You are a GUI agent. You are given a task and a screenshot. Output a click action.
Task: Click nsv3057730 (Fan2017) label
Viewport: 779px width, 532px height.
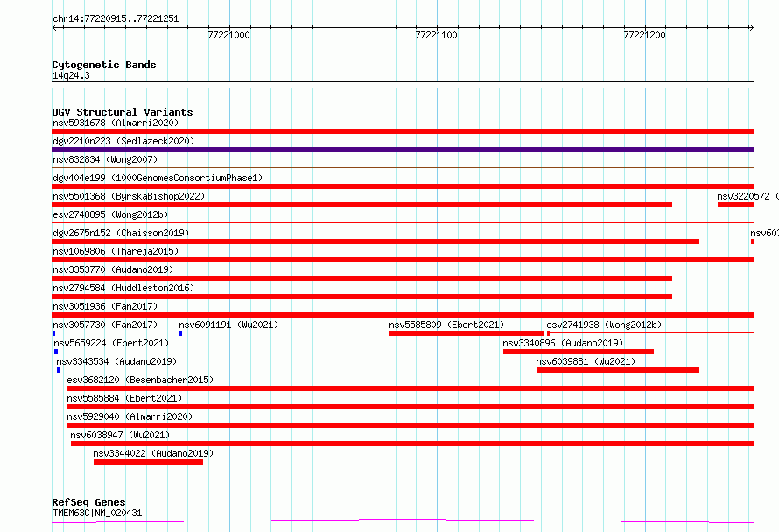click(105, 325)
